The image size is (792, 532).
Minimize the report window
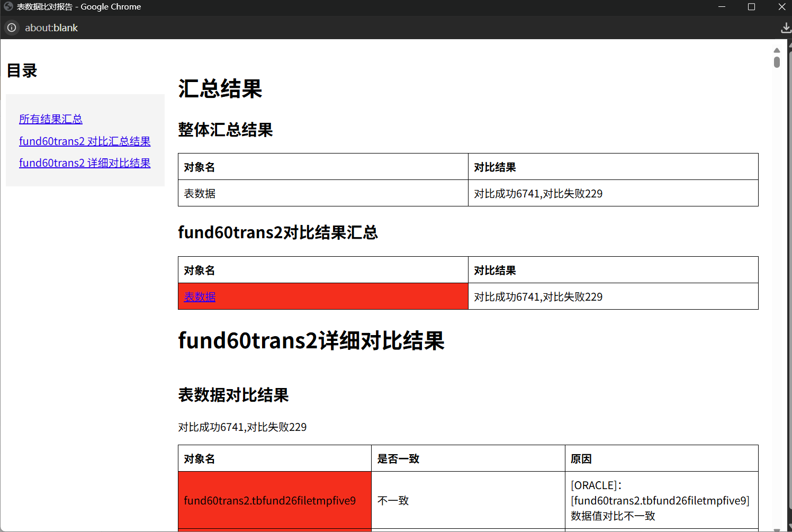(722, 7)
